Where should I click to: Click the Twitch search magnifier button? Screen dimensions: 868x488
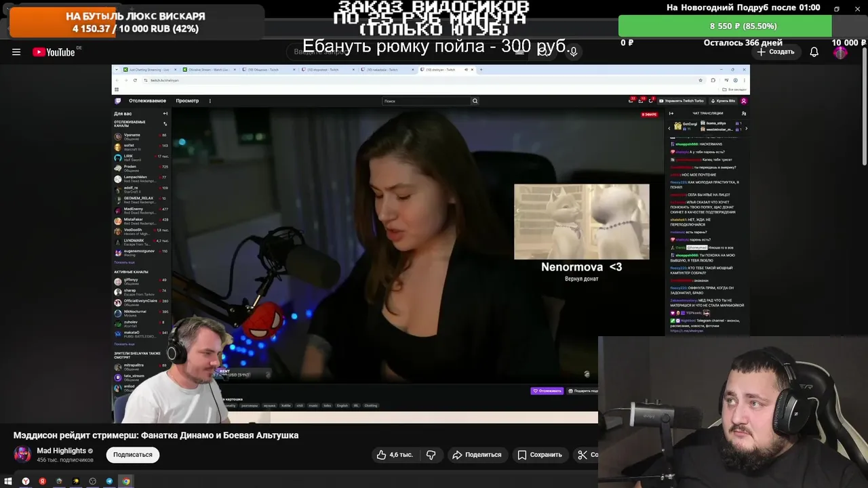[475, 101]
